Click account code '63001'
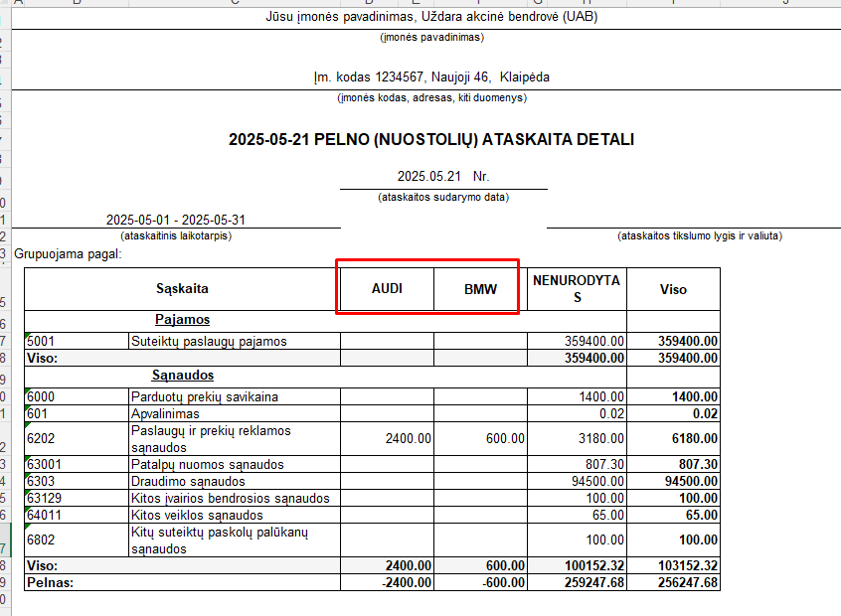The width and height of the screenshot is (841, 616). [x=77, y=464]
